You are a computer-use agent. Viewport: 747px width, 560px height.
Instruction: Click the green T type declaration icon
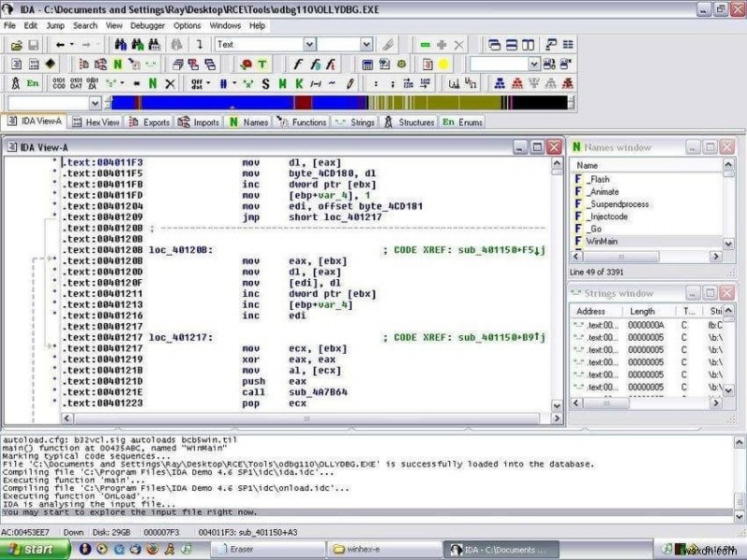(x=262, y=63)
